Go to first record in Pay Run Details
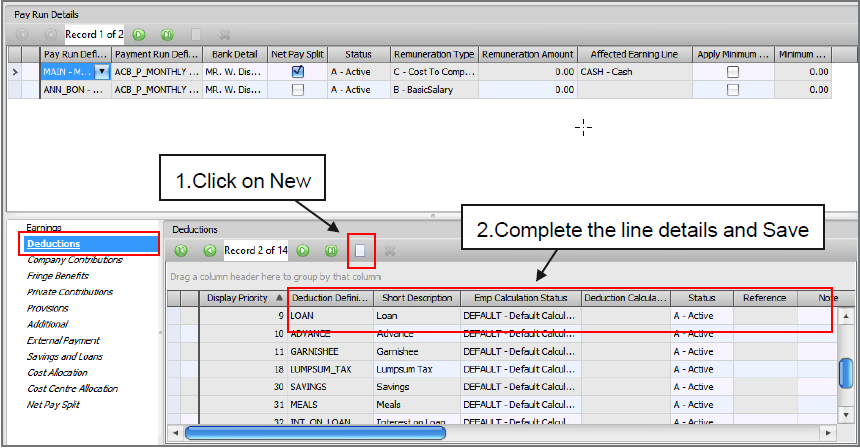The width and height of the screenshot is (860, 448). pyautogui.click(x=22, y=35)
